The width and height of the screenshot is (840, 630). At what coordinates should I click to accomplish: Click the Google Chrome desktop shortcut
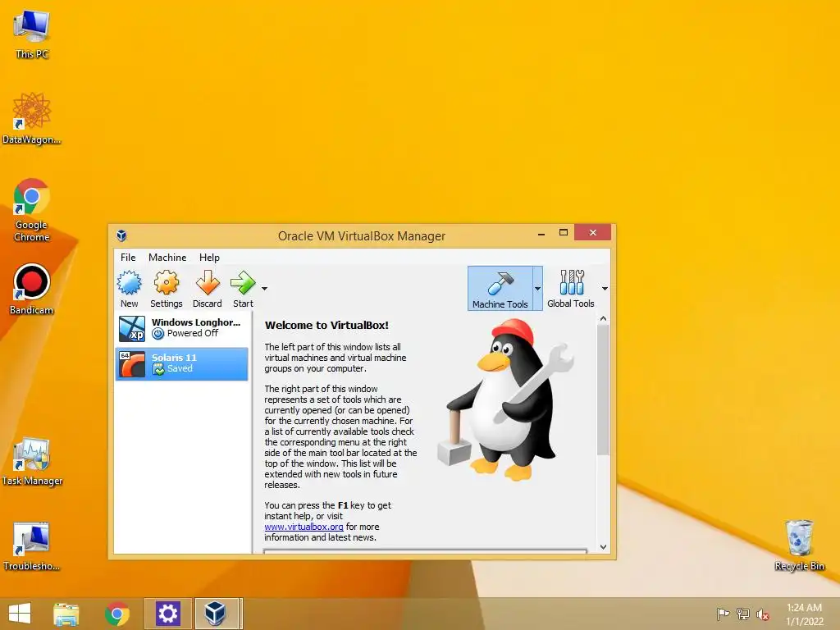32,210
